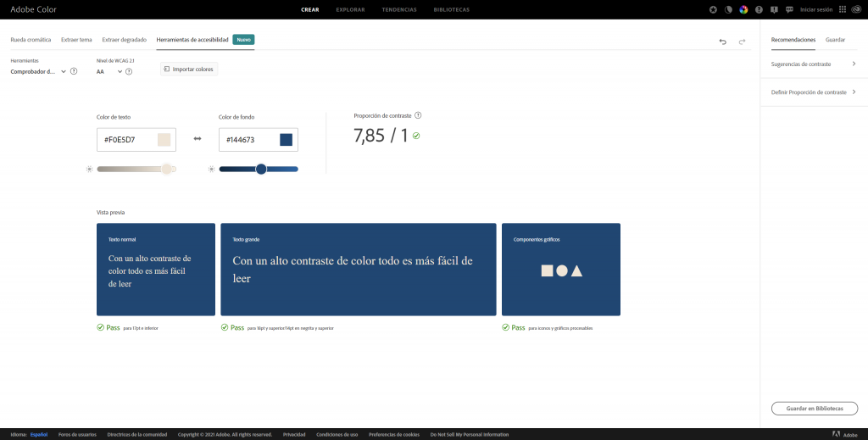Click the 7,85 / 1 contrast ratio value
Screen dimensions: 868x440
tap(381, 136)
